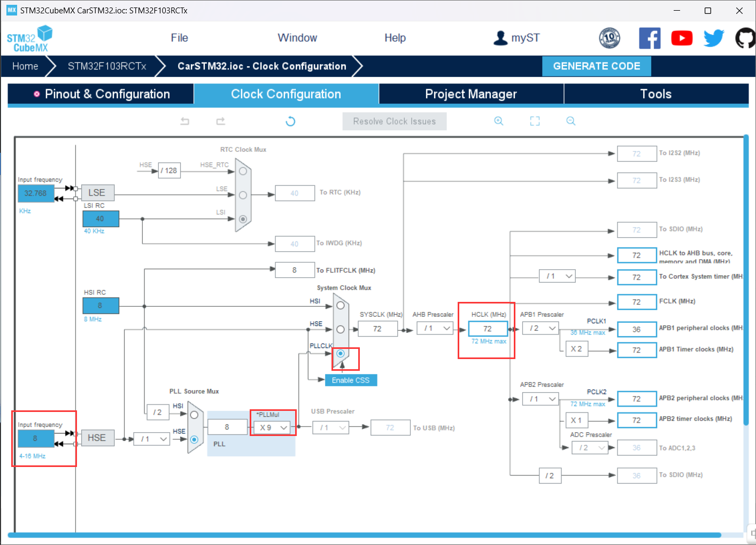Image resolution: width=756 pixels, height=545 pixels.
Task: Open the myST account icon
Action: coord(500,38)
